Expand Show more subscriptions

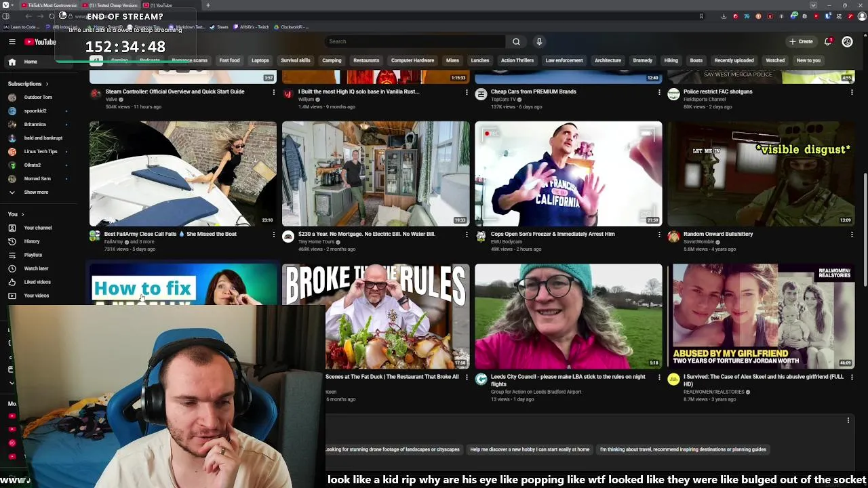(36, 192)
